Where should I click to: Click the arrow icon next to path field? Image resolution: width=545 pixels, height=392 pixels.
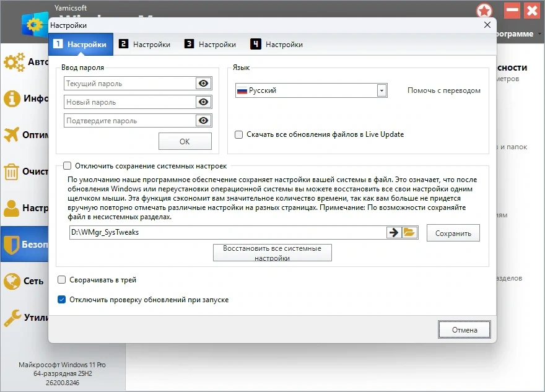click(x=394, y=232)
